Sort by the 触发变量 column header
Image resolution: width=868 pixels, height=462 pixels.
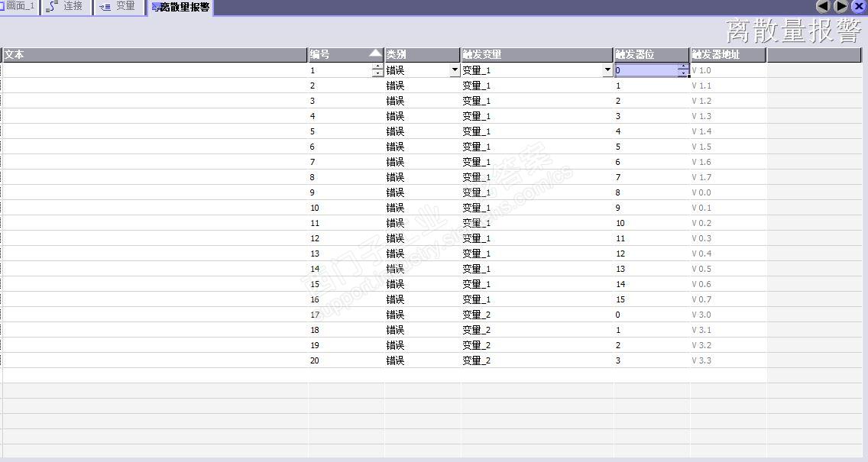click(x=537, y=55)
